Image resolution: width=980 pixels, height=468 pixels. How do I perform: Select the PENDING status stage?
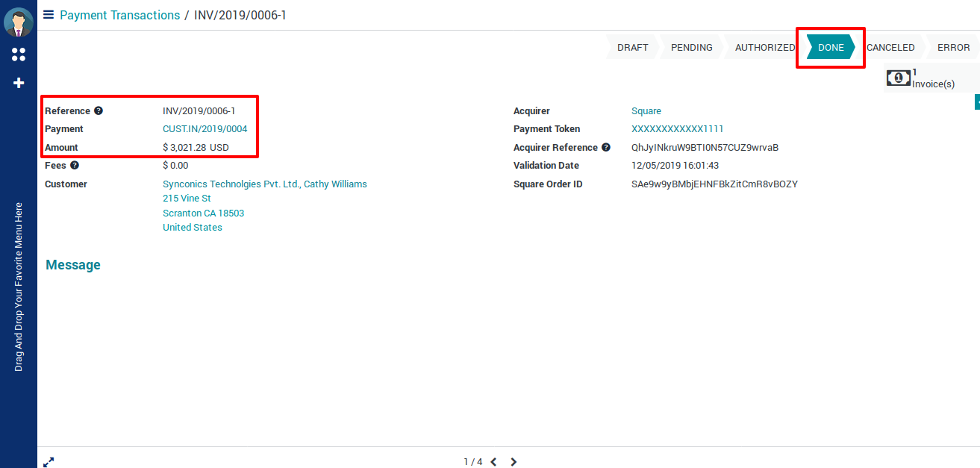[691, 47]
